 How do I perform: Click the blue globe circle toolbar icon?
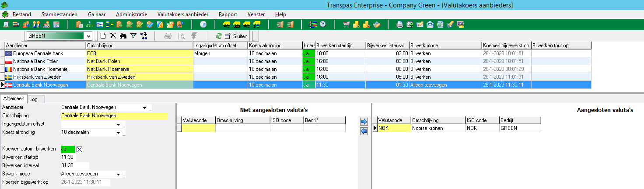pyautogui.click(x=203, y=24)
